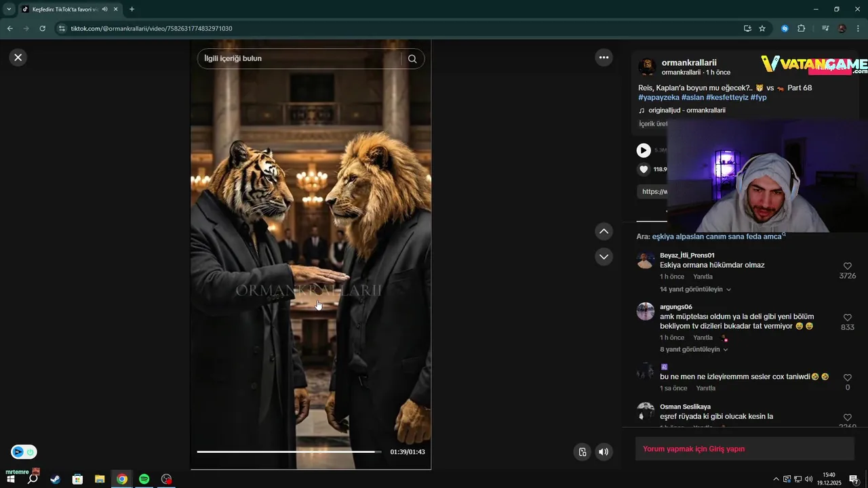
Task: Close the TikTok video viewer with the X
Action: pos(18,58)
